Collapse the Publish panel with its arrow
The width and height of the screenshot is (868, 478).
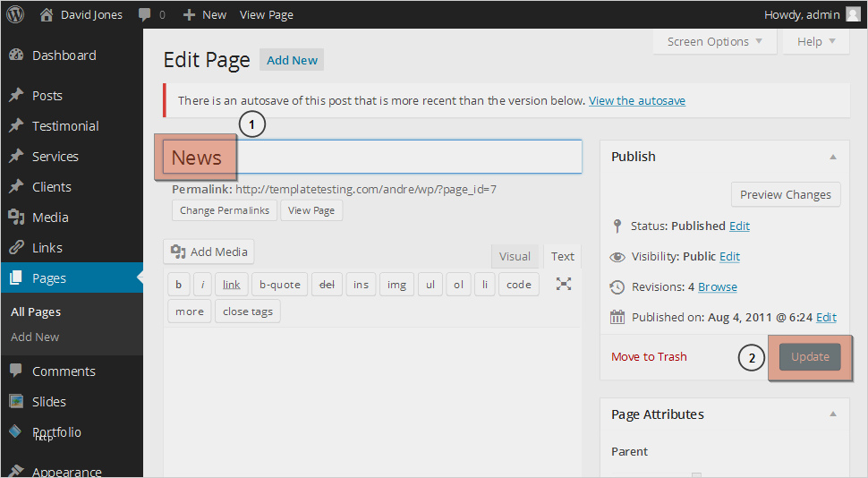coord(833,157)
